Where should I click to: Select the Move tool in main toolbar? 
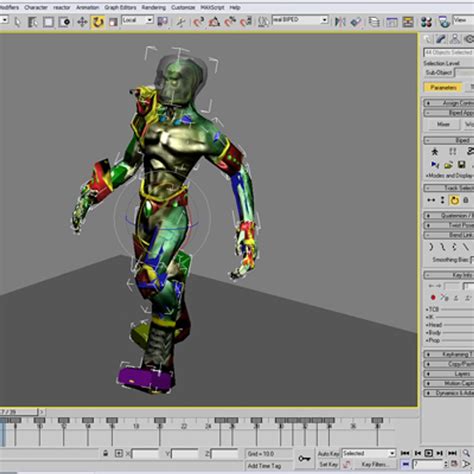(x=82, y=22)
